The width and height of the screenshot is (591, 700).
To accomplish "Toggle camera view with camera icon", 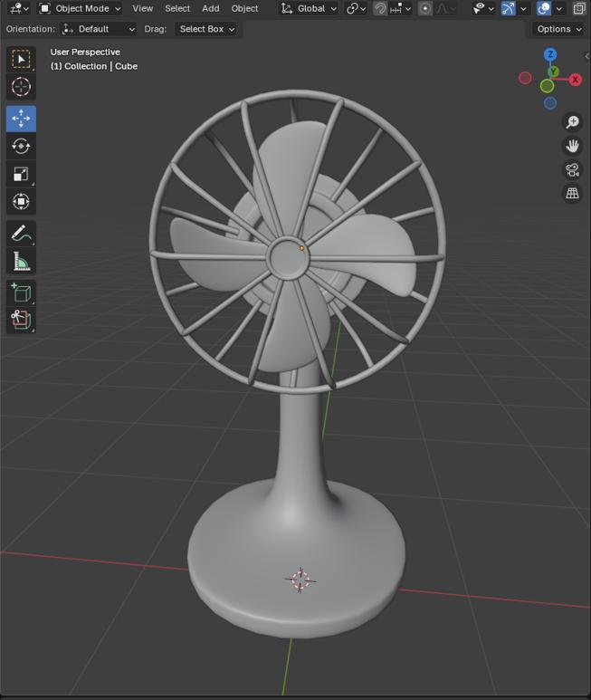I will point(572,169).
